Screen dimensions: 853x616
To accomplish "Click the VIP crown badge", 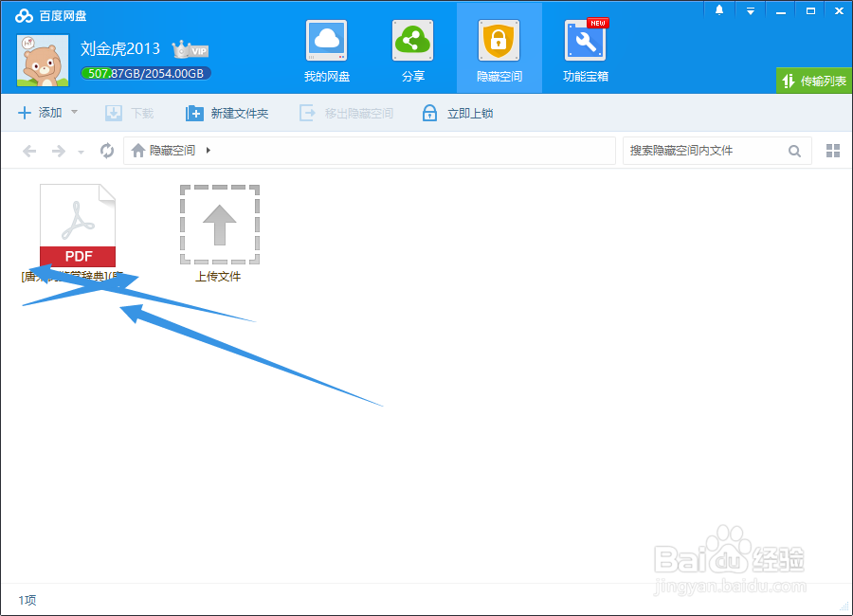I will pyautogui.click(x=191, y=50).
